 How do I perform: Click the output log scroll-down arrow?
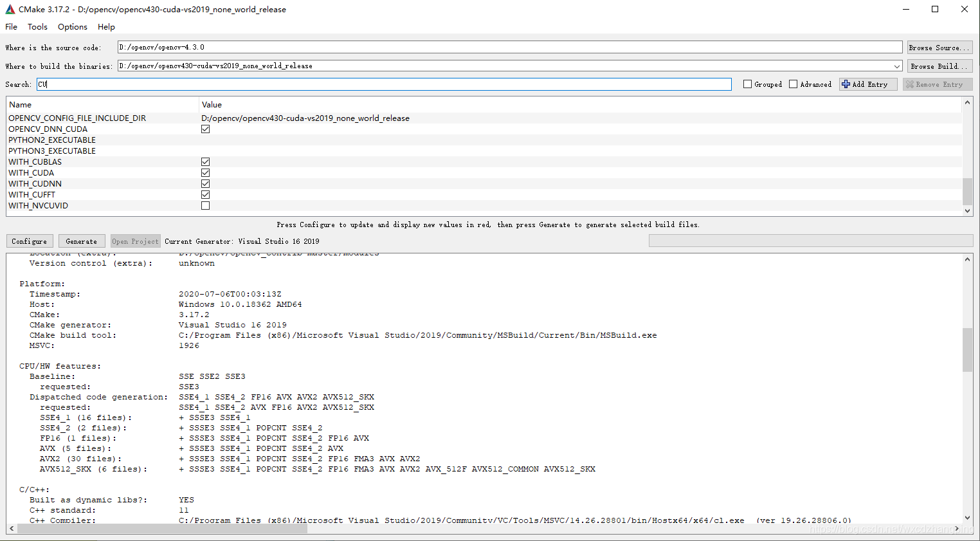tap(967, 517)
